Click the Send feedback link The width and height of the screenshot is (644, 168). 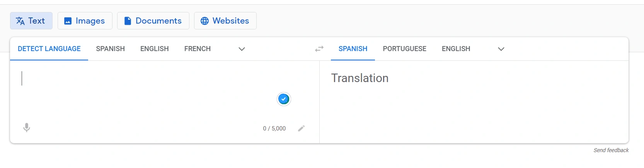611,150
